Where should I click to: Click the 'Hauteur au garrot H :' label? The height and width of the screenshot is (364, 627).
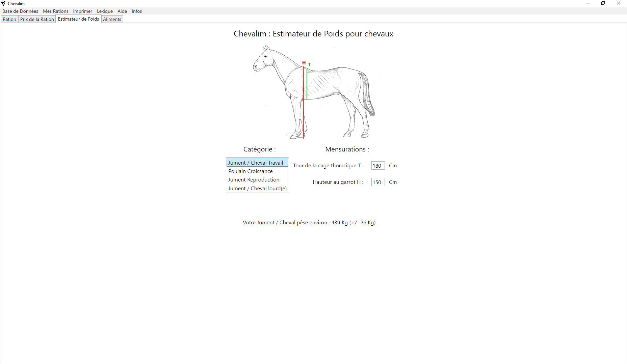point(338,182)
